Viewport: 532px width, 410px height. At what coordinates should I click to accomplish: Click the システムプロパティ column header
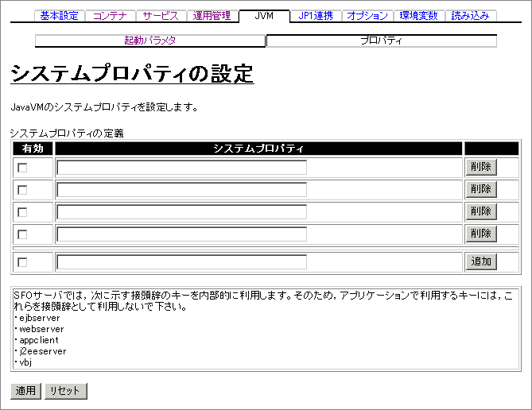258,149
